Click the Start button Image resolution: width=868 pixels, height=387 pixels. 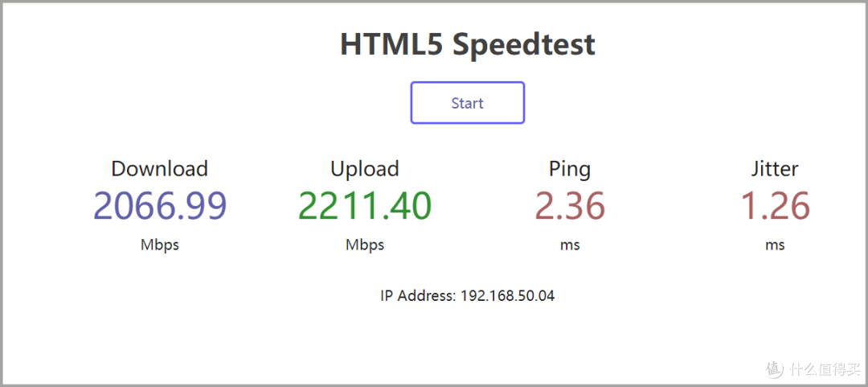point(467,102)
